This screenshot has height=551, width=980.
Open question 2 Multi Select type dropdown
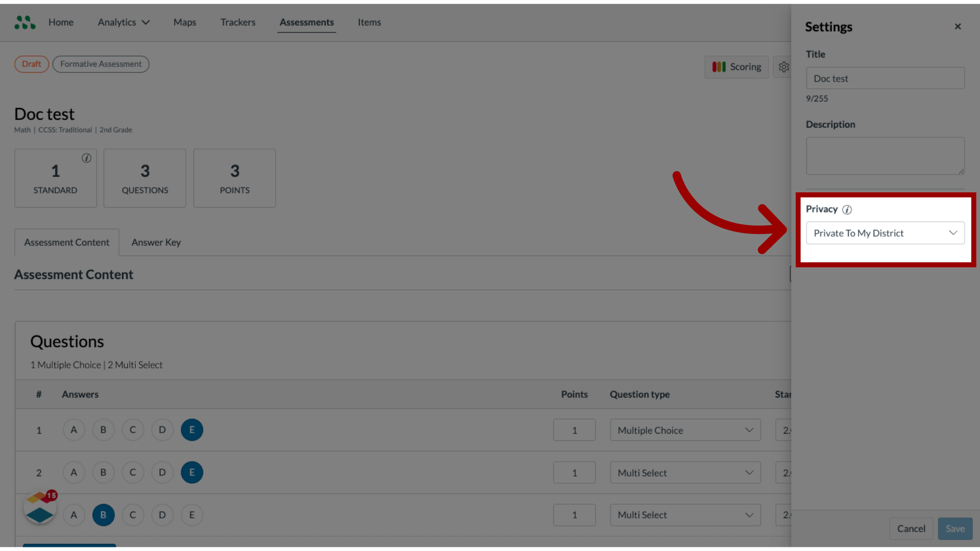coord(685,473)
